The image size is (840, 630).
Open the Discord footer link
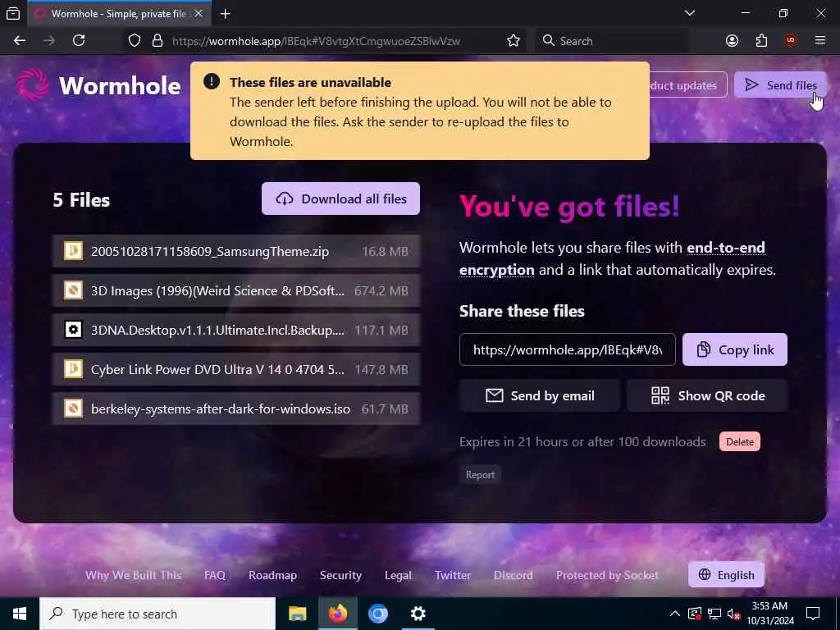(514, 575)
